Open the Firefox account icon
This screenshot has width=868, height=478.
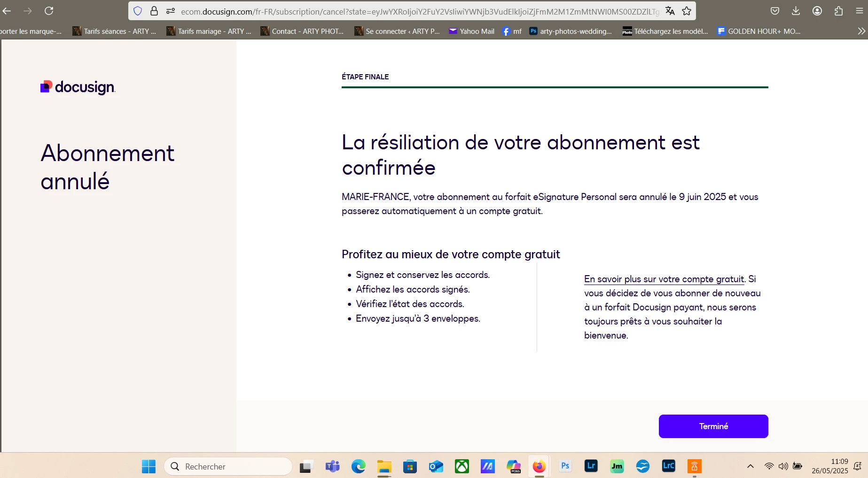(x=817, y=11)
